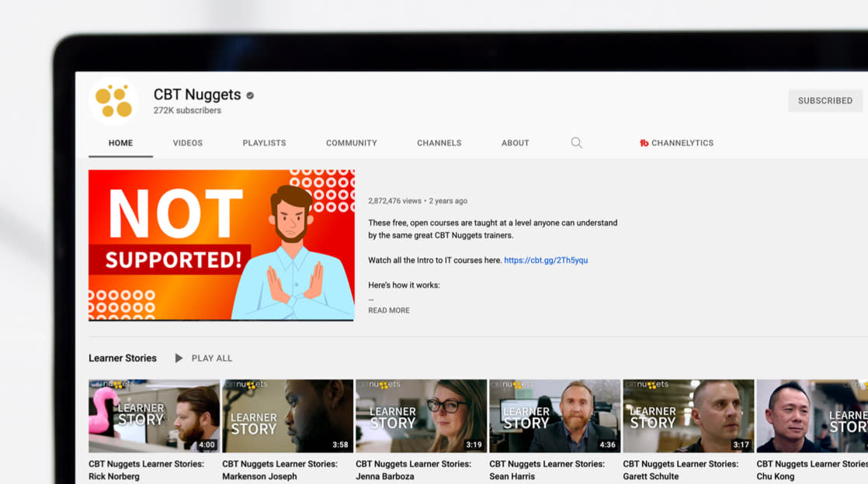The width and height of the screenshot is (868, 484).
Task: Toggle the SUBSCRIBED button
Action: (825, 101)
